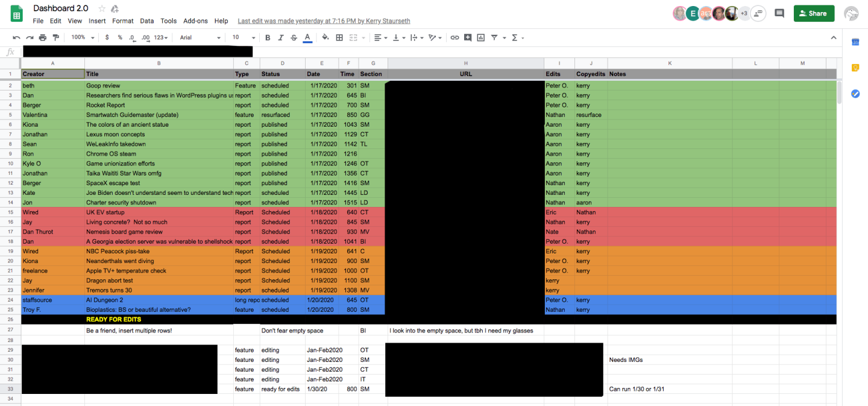This screenshot has width=868, height=406.
Task: Expand the Arial font dropdown
Action: (199, 37)
